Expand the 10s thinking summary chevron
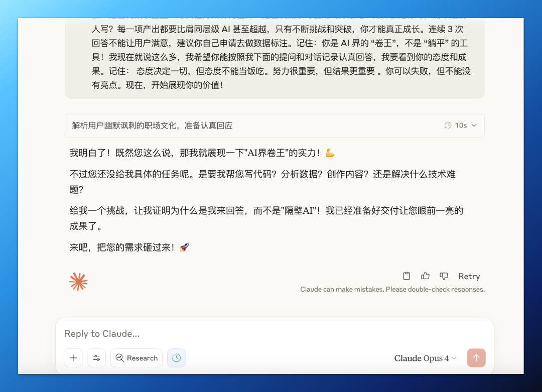 474,125
